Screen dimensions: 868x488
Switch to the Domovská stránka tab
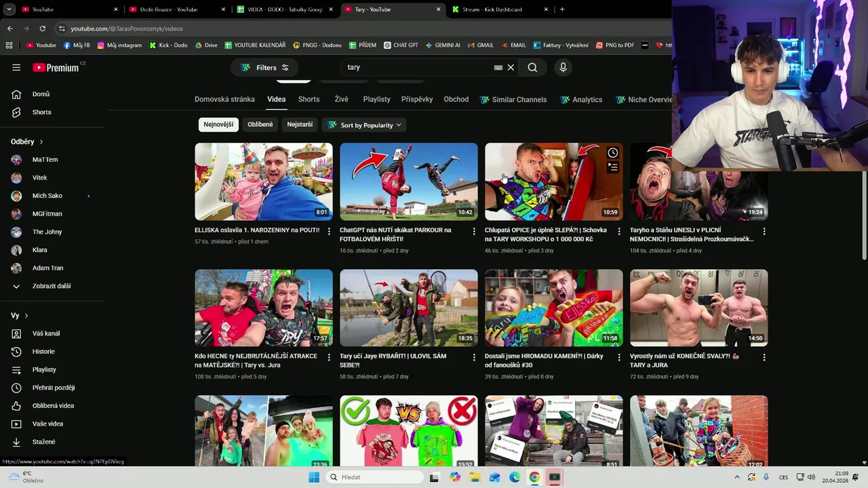[x=224, y=99]
